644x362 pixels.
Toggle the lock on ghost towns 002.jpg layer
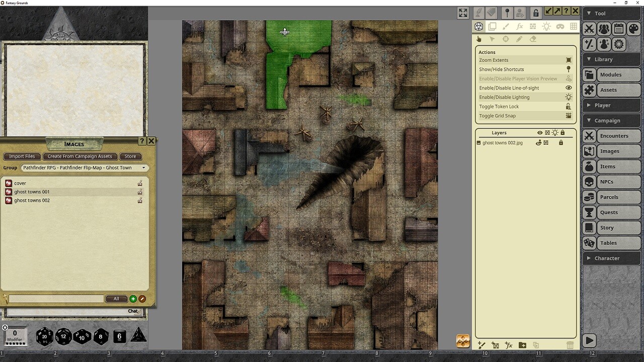click(x=561, y=142)
